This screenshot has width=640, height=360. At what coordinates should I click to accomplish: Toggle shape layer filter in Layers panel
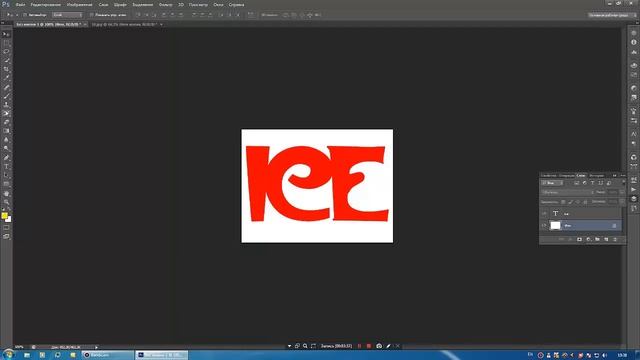(x=600, y=183)
